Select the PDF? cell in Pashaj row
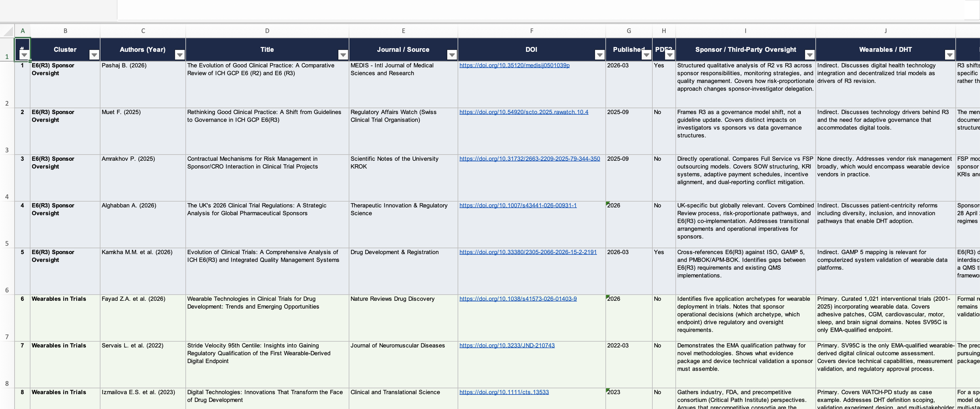The height and width of the screenshot is (409, 980). click(x=664, y=84)
